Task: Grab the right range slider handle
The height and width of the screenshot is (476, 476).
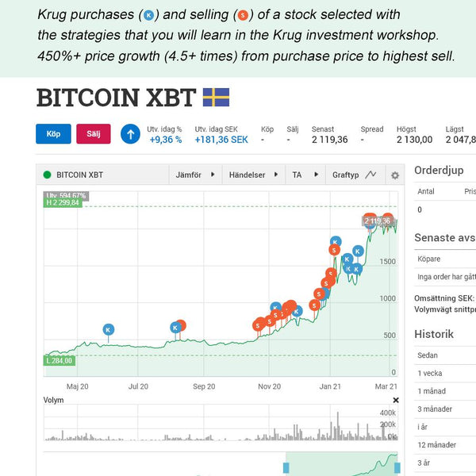Action: pyautogui.click(x=397, y=468)
